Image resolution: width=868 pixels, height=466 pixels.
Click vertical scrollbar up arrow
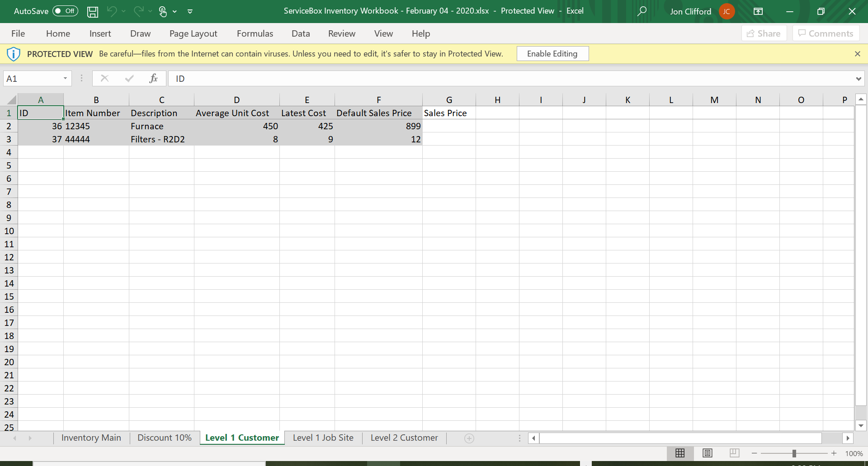click(x=861, y=99)
